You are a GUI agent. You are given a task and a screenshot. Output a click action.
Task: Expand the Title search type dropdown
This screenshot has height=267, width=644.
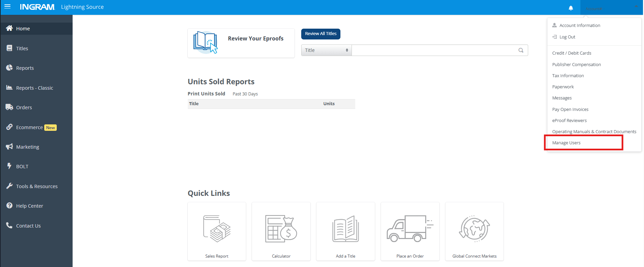point(326,50)
